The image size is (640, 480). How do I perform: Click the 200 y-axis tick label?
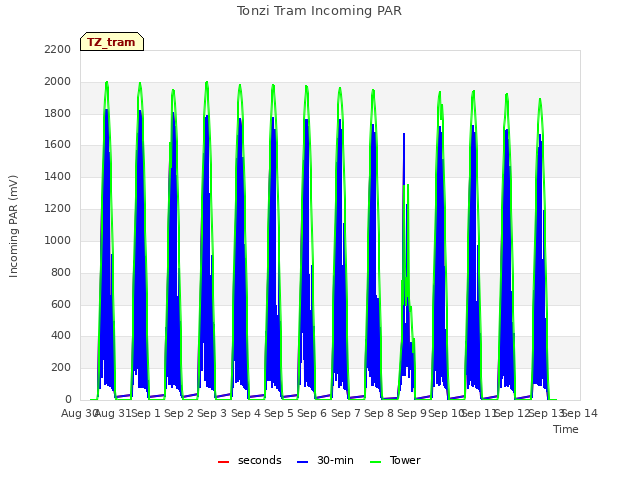point(61,367)
